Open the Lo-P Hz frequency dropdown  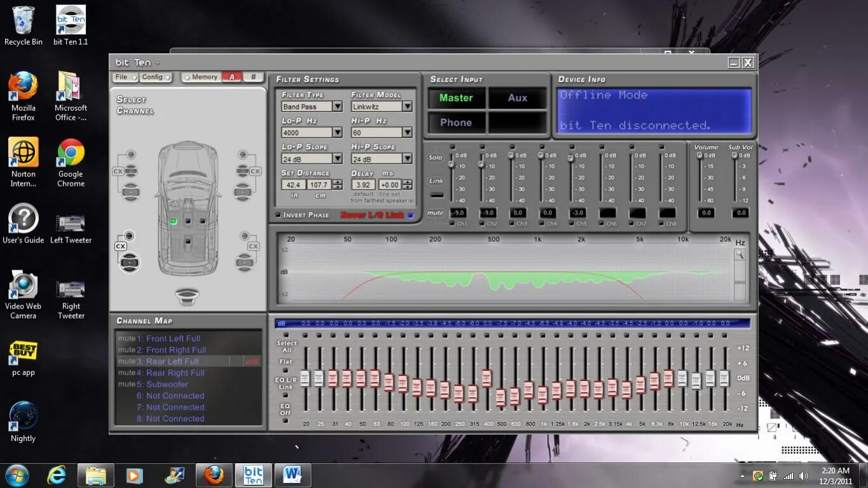pos(338,133)
